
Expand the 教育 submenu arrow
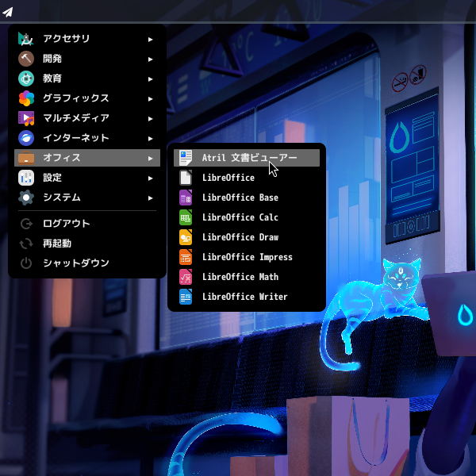pos(150,79)
